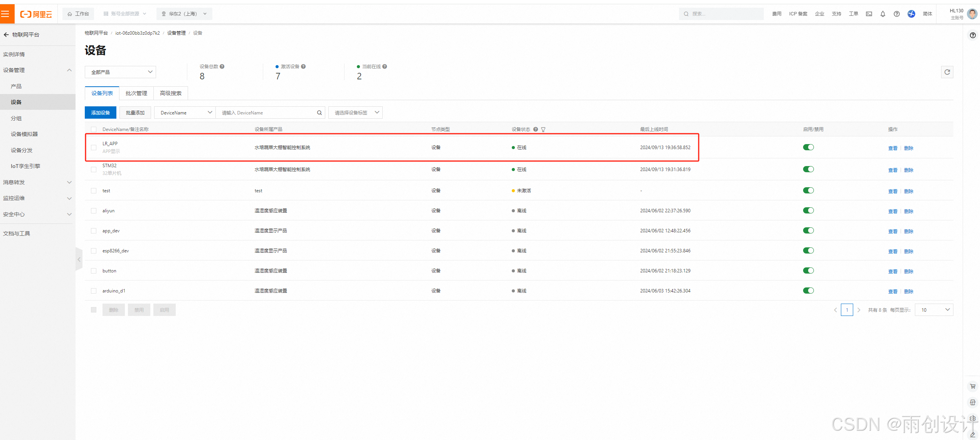Expand the 消息转发 sidebar section
This screenshot has width=980, height=440.
pyautogui.click(x=37, y=182)
